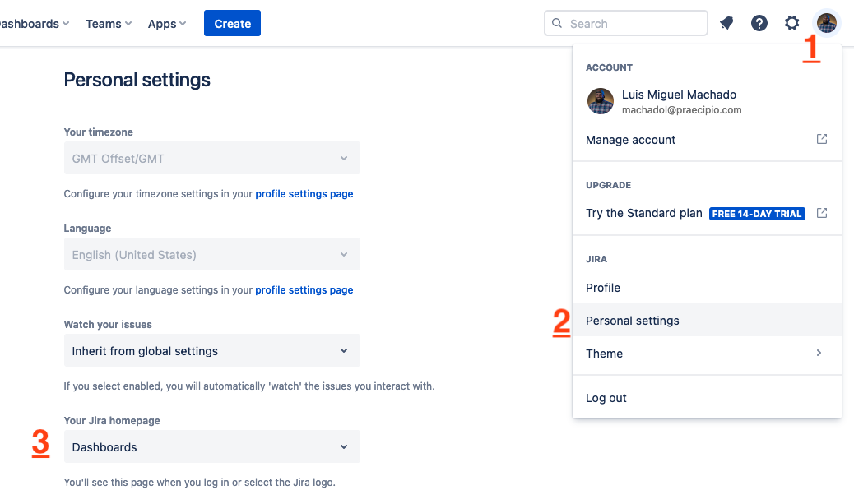Select Personal settings menu item
854x504 pixels.
pyautogui.click(x=707, y=321)
